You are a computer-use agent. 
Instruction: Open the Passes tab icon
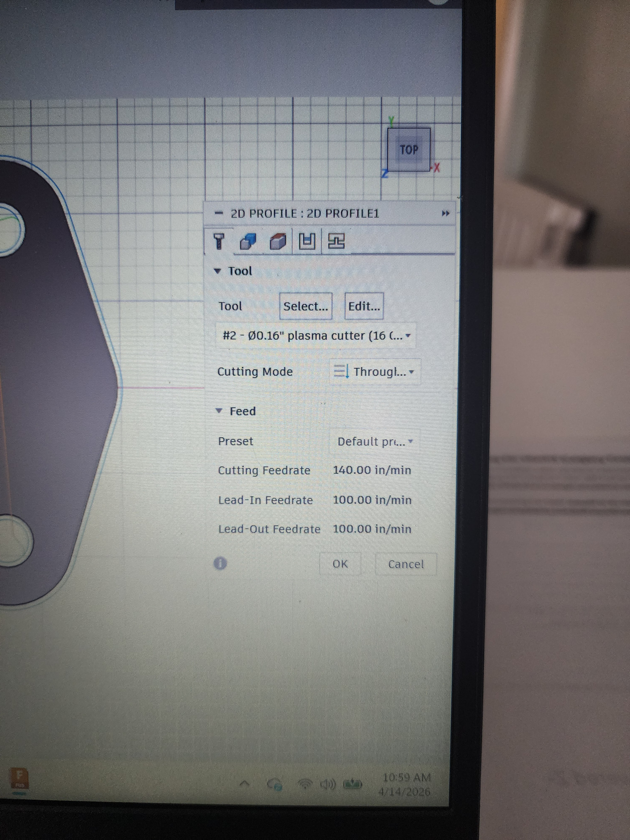tap(307, 241)
